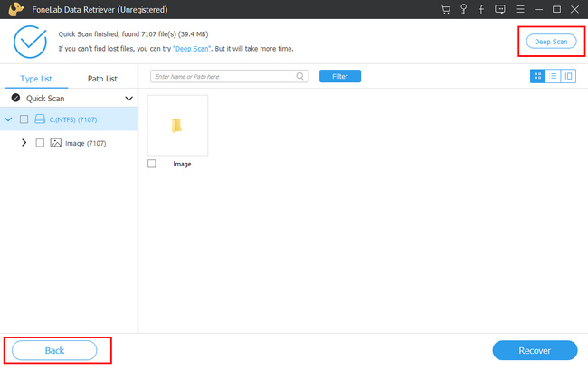Collapse the C:(NTFS) tree node

(x=8, y=119)
